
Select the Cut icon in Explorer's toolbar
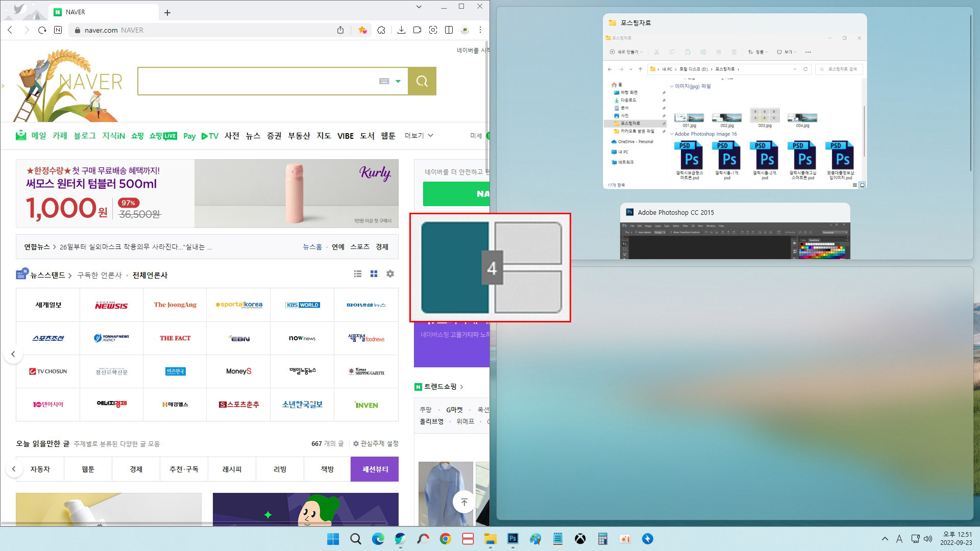tap(657, 52)
